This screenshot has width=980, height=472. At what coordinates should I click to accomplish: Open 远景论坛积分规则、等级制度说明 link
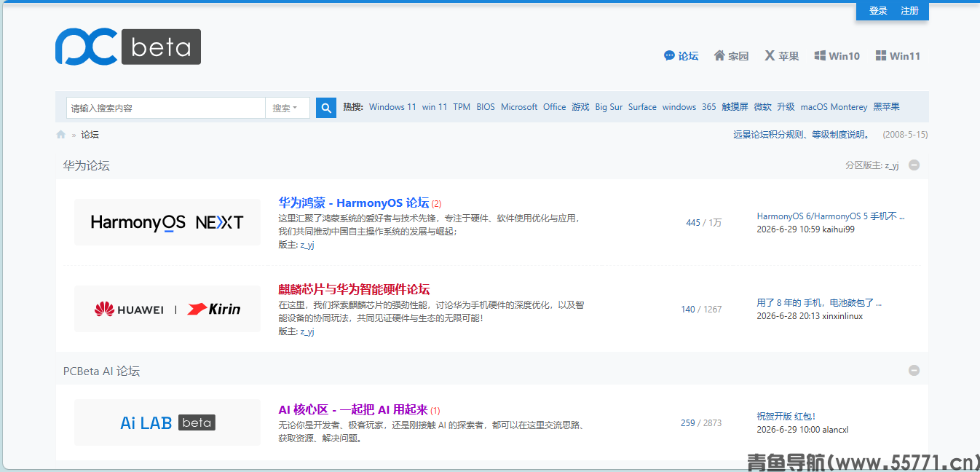pos(802,135)
